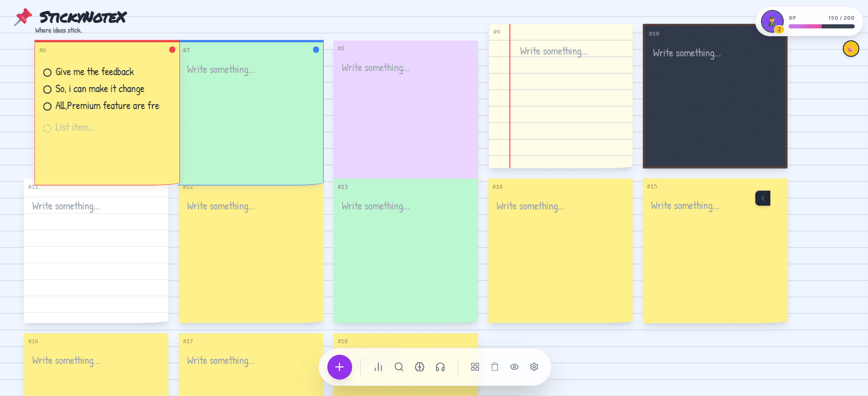Click the XP progress bar
This screenshot has width=868, height=396.
[x=821, y=27]
